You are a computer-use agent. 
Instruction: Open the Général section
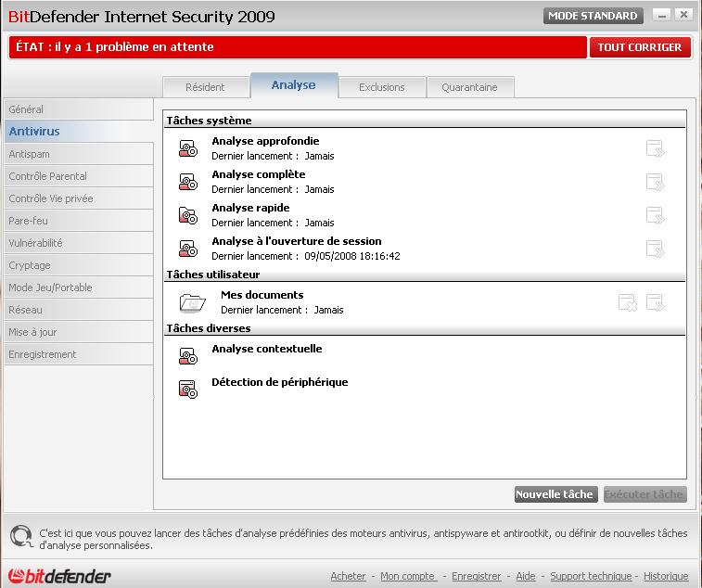click(x=78, y=109)
